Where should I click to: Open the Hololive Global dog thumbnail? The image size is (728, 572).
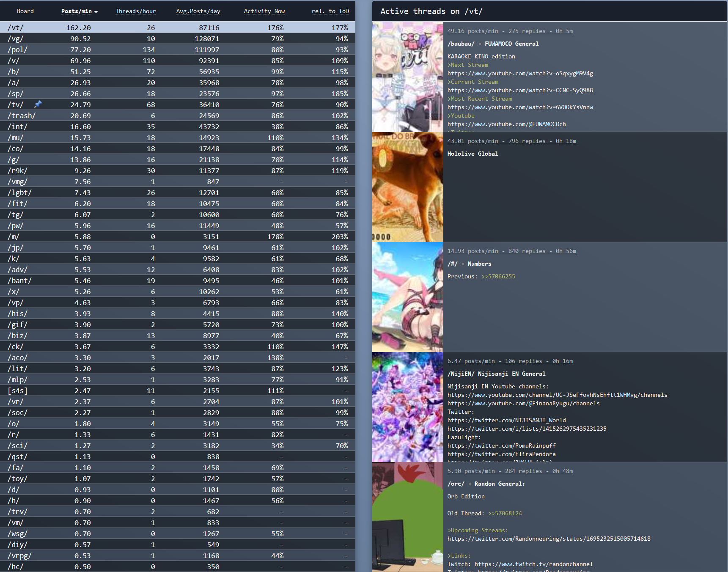coord(407,187)
